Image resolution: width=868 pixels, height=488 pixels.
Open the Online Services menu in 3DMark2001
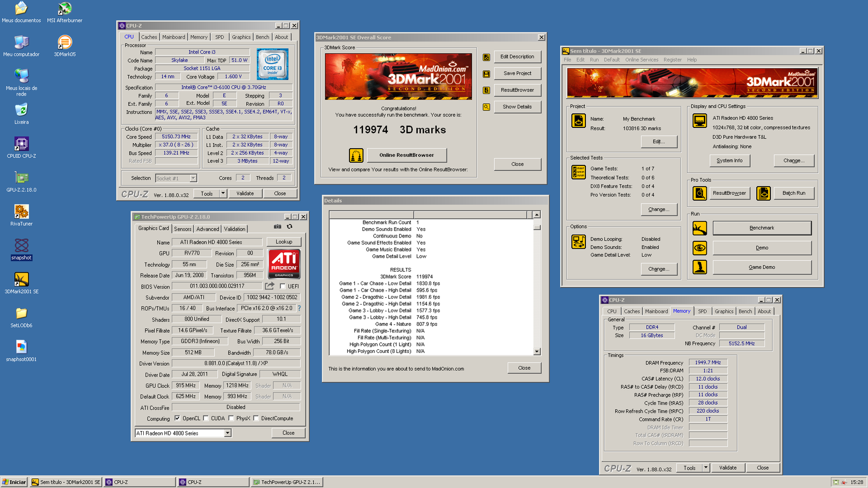pyautogui.click(x=642, y=60)
